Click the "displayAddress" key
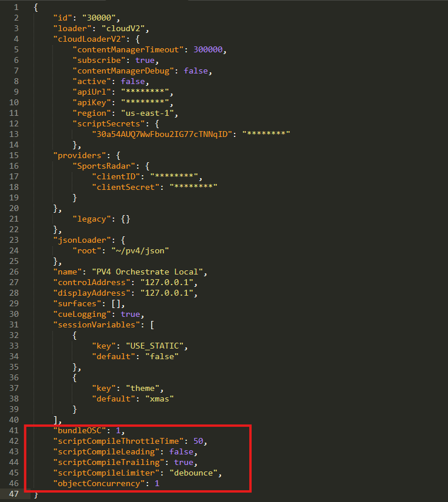The height and width of the screenshot is (502, 448). point(92,293)
